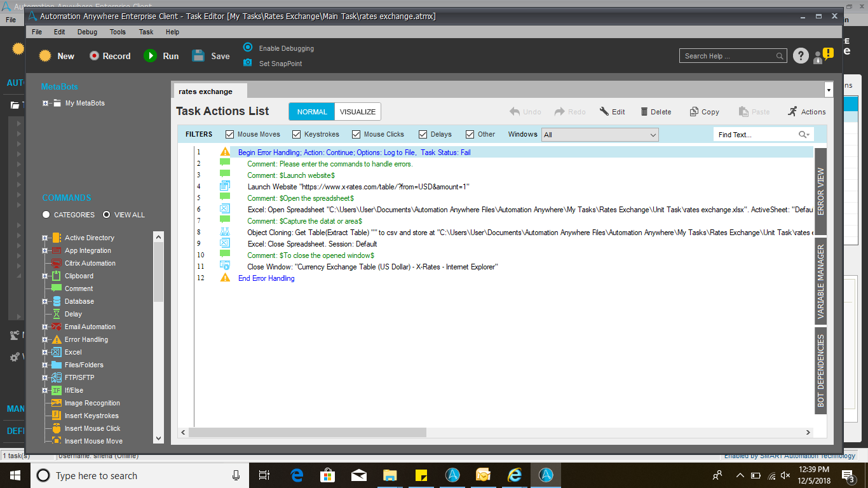Click the Delete trash icon
This screenshot has width=868, height=488.
(644, 112)
